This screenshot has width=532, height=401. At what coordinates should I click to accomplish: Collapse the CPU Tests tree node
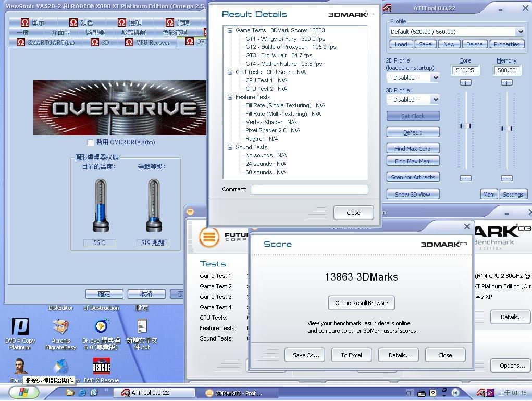pyautogui.click(x=230, y=72)
